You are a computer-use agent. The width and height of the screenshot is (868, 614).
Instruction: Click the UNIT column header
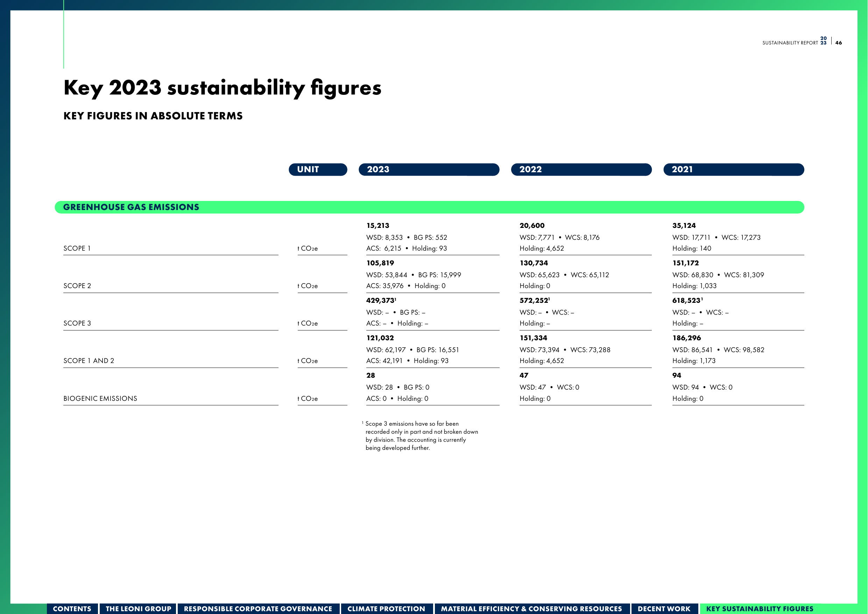(318, 169)
